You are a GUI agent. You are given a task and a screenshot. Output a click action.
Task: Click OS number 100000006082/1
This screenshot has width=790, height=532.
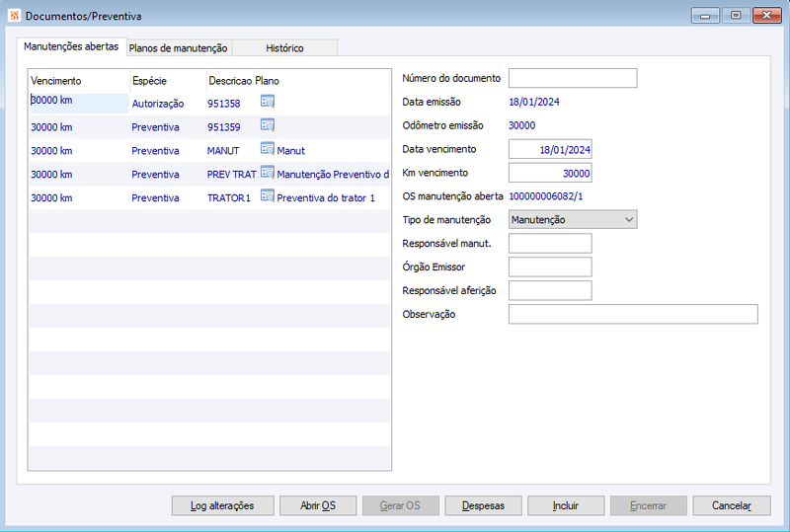coord(546,196)
